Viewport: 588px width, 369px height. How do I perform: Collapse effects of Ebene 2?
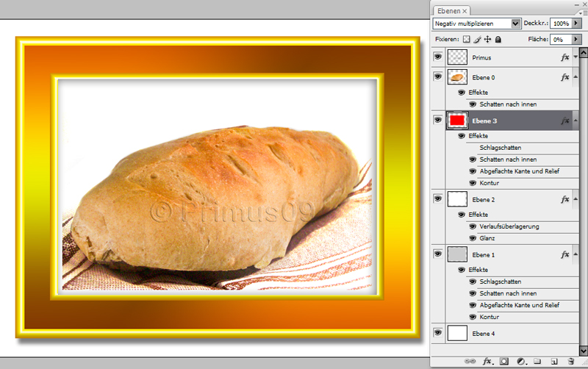point(575,199)
